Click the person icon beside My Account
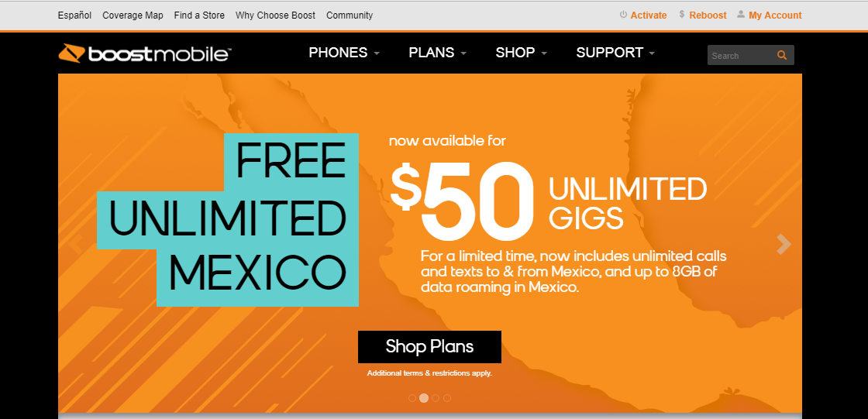Screen dimensions: 868x419 click(x=741, y=15)
